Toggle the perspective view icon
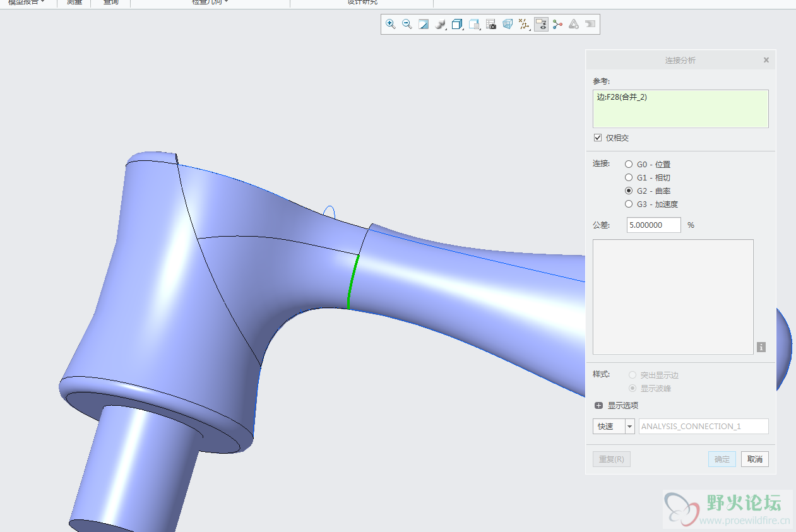 click(508, 24)
